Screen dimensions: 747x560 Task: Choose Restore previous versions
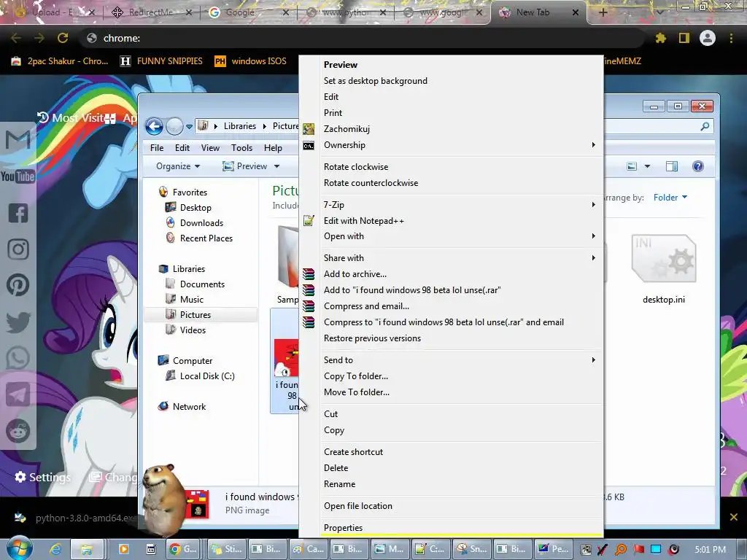click(372, 338)
